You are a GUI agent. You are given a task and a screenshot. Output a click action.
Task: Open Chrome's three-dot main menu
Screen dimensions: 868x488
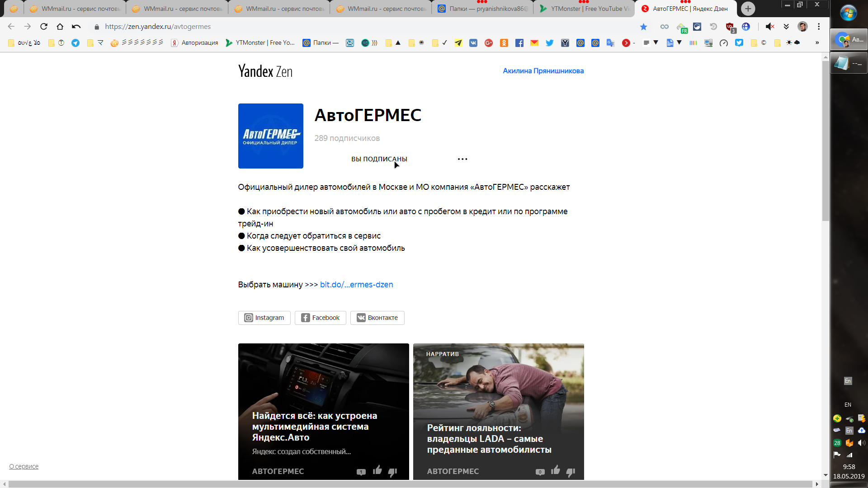[x=819, y=27]
